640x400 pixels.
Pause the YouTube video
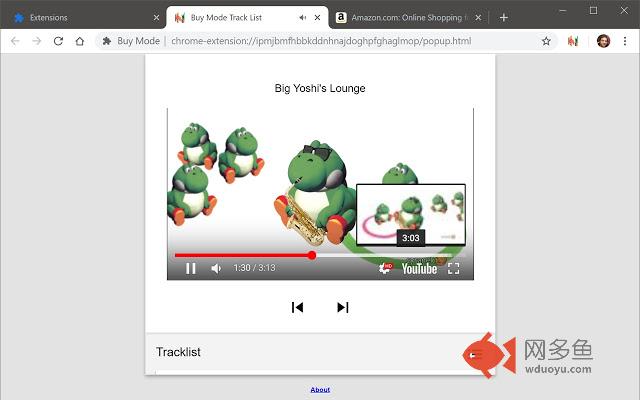pos(191,268)
